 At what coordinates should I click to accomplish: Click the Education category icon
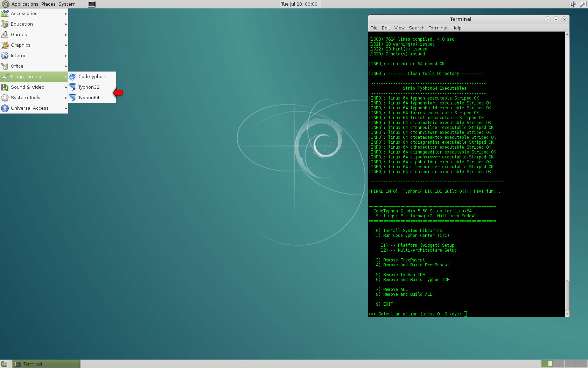[x=5, y=24]
